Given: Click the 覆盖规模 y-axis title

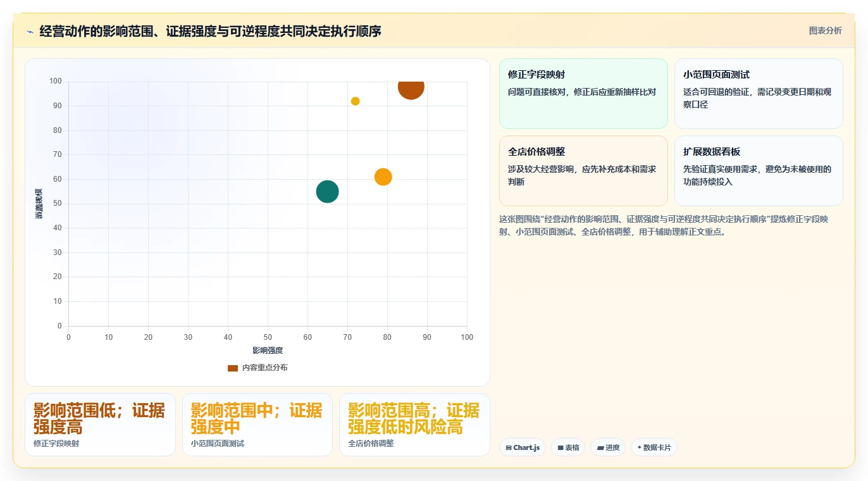Looking at the screenshot, I should pos(39,204).
